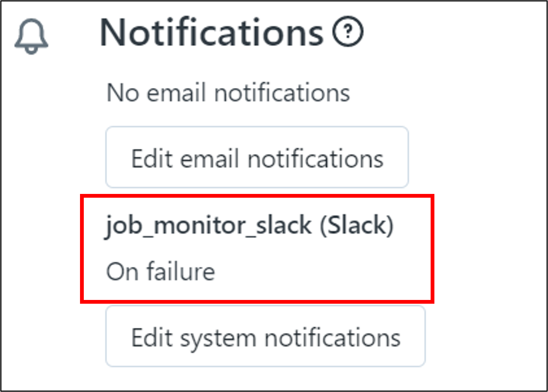Click the Edit email notifications button
Image resolution: width=548 pixels, height=392 pixels.
coord(257,157)
